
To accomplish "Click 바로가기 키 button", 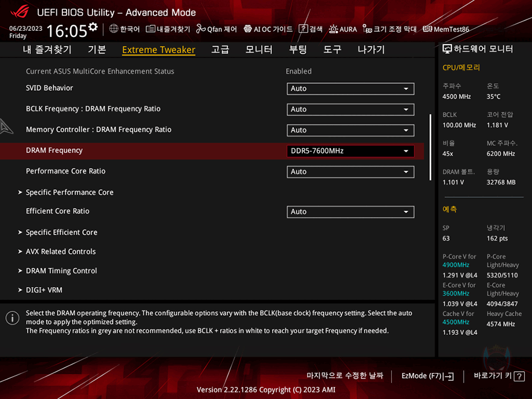I will click(499, 376).
